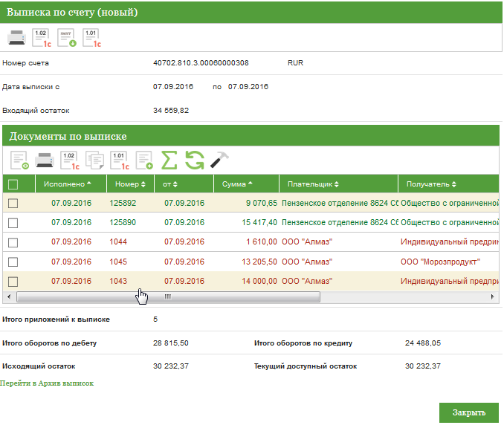504x428 pixels.
Task: Check the box for document 125892
Action: (13, 203)
